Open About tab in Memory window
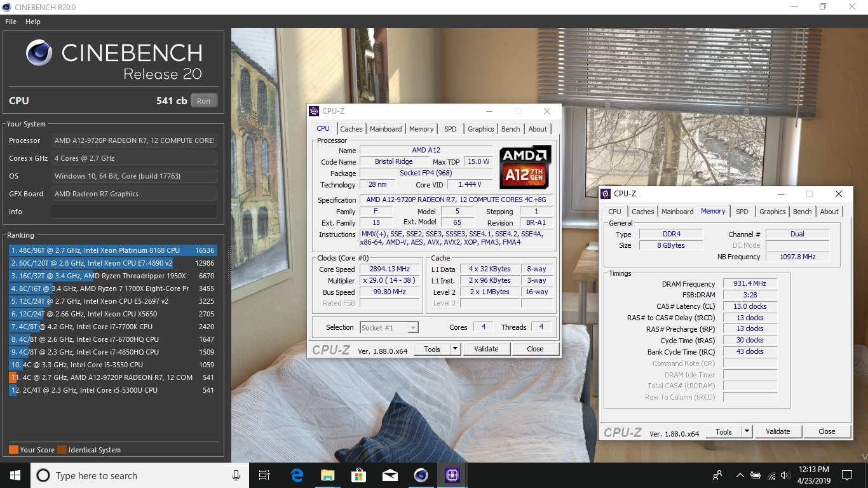868x488 pixels. click(829, 212)
